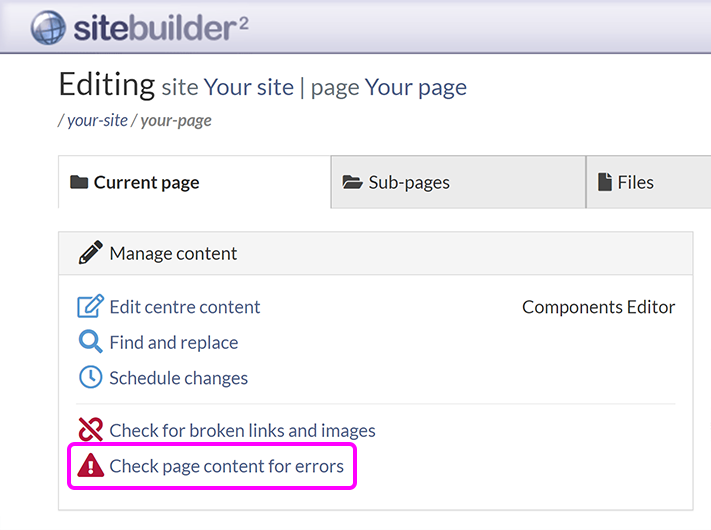
Task: Click the Schedule changes clock icon
Action: pos(90,378)
